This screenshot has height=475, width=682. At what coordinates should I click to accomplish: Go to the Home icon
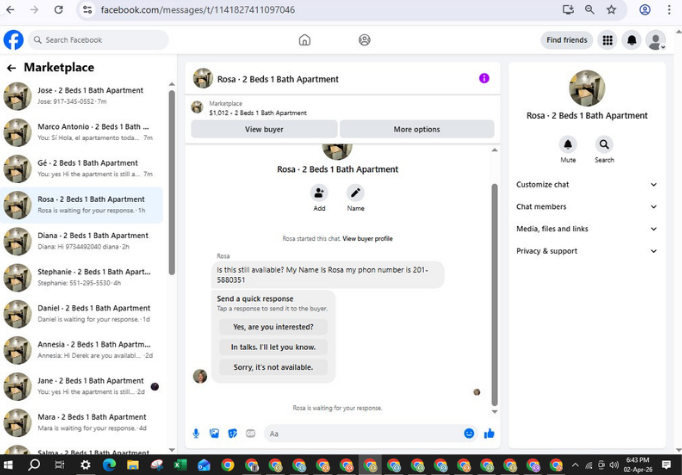coord(304,40)
